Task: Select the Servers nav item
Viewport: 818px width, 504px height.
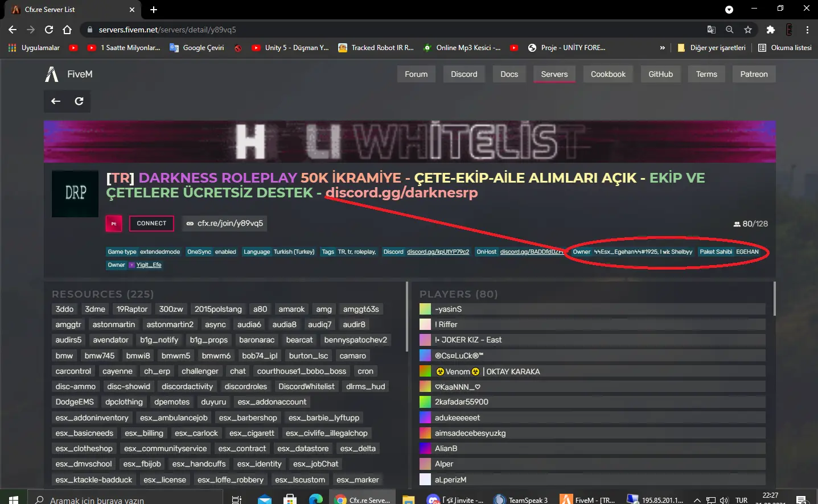Action: pyautogui.click(x=554, y=74)
